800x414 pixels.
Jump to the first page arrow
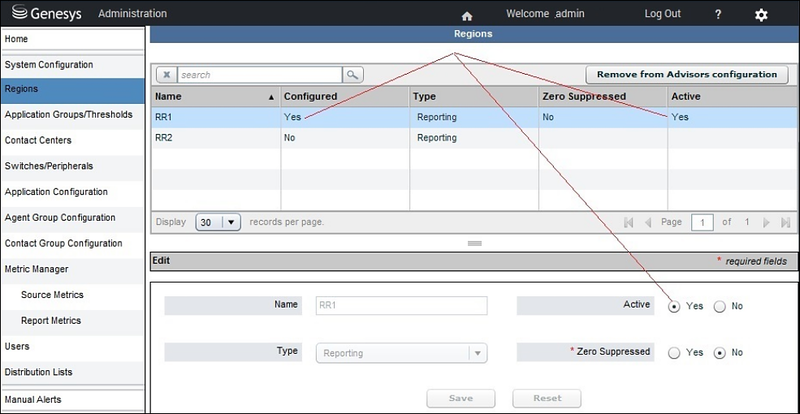(629, 223)
